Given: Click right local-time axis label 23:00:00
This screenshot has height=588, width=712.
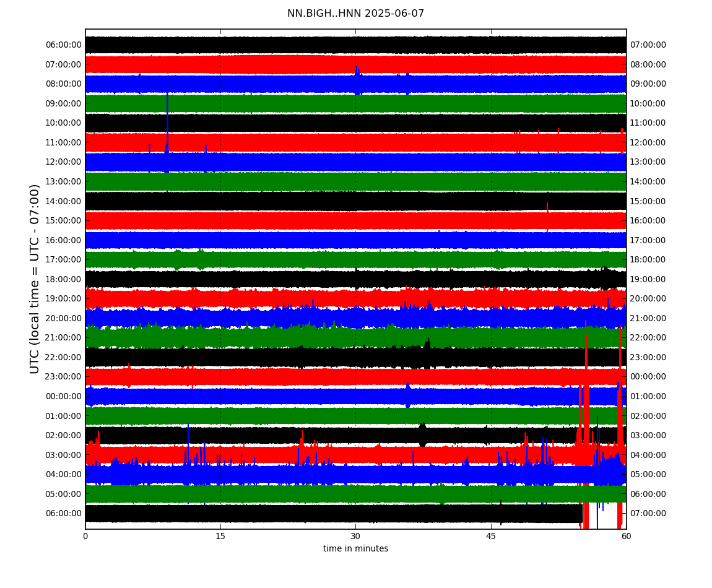Looking at the screenshot, I should (648, 357).
